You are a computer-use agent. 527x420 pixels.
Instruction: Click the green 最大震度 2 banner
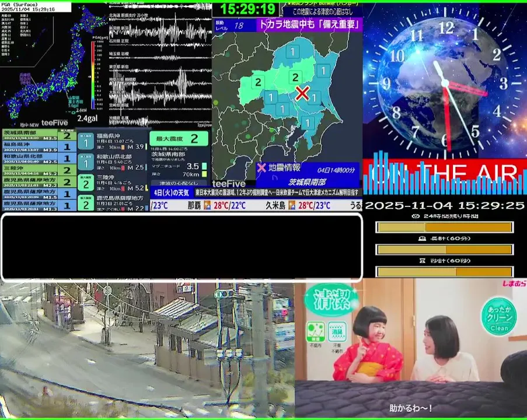click(179, 138)
